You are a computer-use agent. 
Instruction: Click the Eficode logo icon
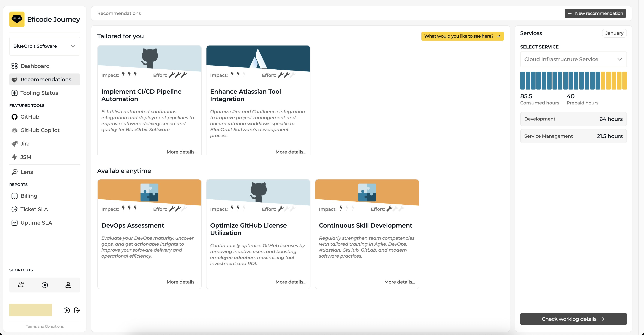tap(17, 19)
